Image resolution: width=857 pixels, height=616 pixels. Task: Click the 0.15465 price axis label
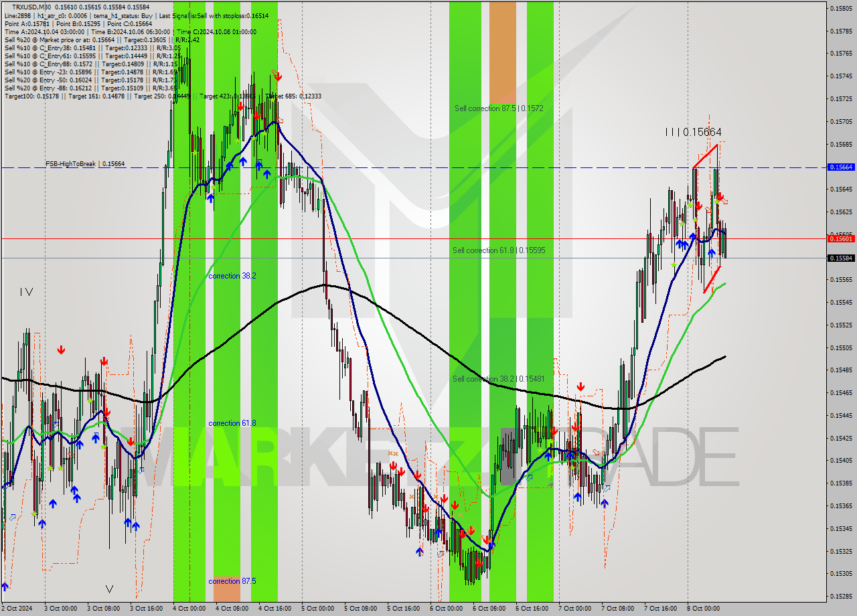[x=840, y=392]
